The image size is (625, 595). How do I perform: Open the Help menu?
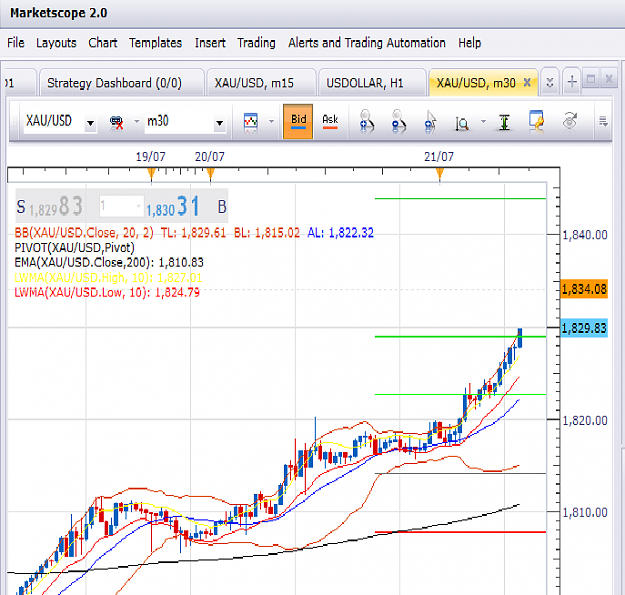(x=470, y=43)
